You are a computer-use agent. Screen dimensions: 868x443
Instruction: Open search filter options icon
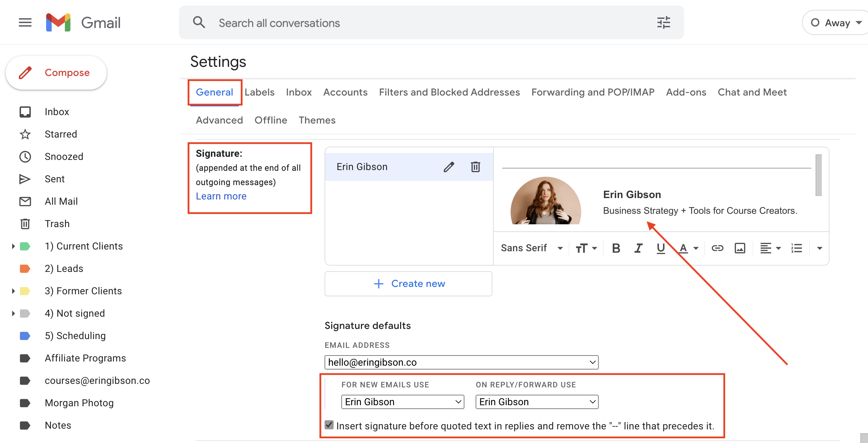pos(663,23)
